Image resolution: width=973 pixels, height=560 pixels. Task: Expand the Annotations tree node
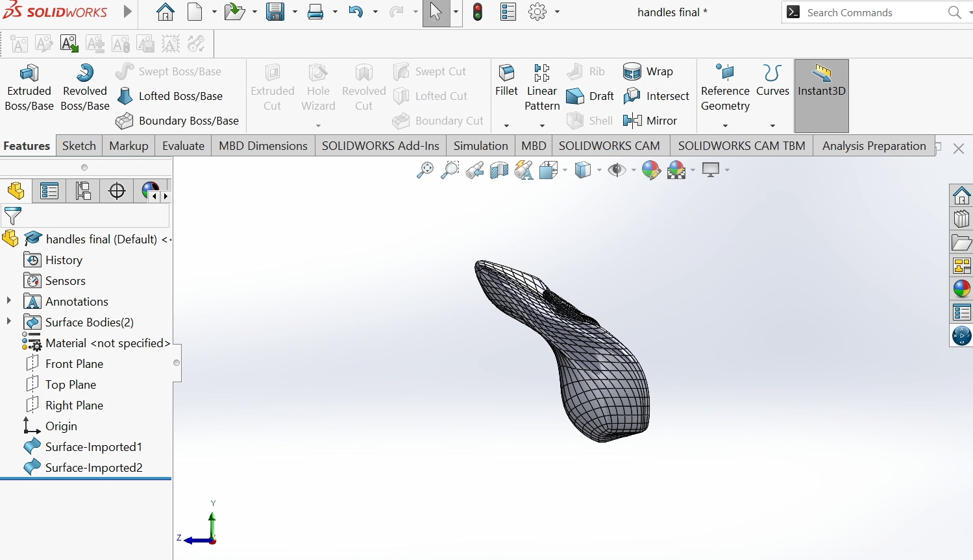8,301
